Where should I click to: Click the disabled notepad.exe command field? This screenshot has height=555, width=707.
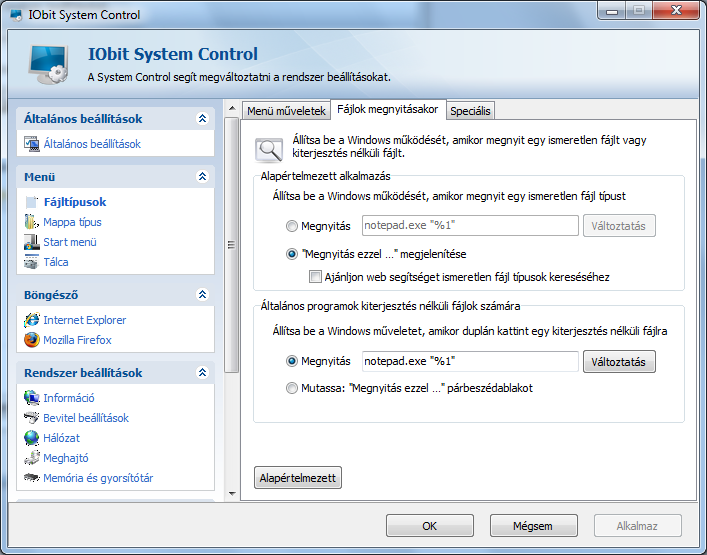470,225
